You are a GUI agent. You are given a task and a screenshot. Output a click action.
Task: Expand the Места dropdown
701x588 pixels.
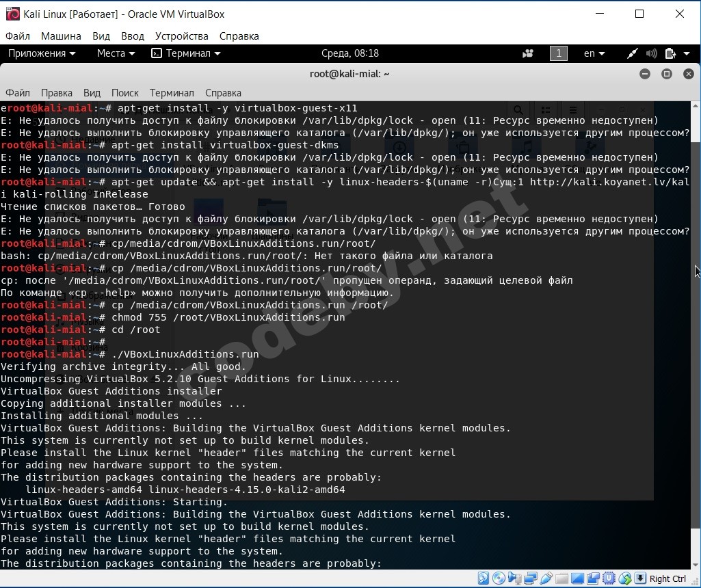[x=116, y=53]
